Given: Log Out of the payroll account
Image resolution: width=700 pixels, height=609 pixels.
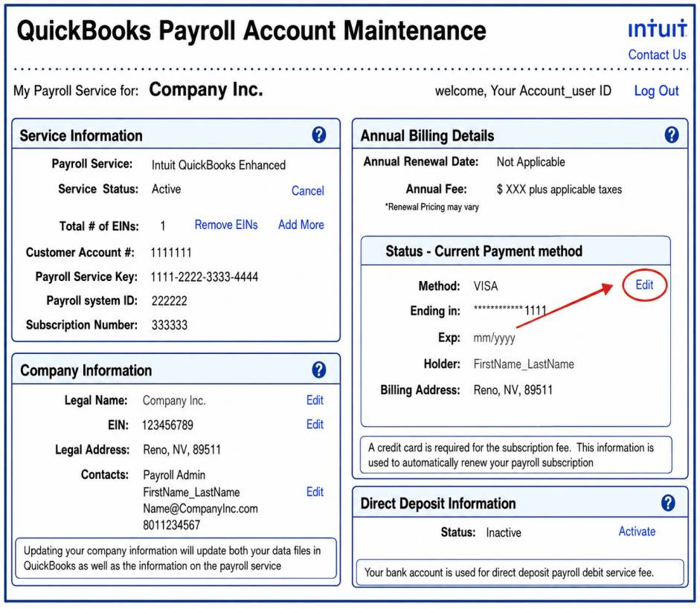Looking at the screenshot, I should point(656,91).
